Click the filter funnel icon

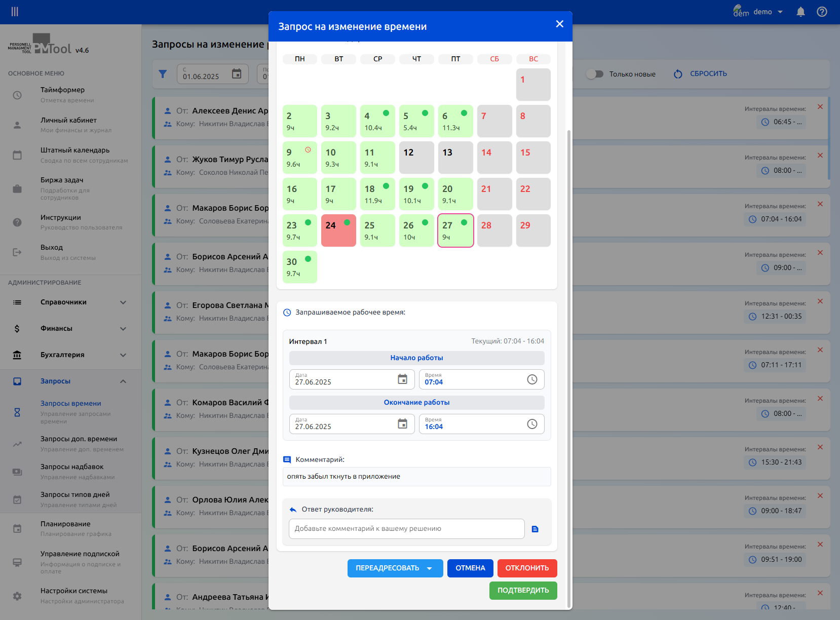163,74
